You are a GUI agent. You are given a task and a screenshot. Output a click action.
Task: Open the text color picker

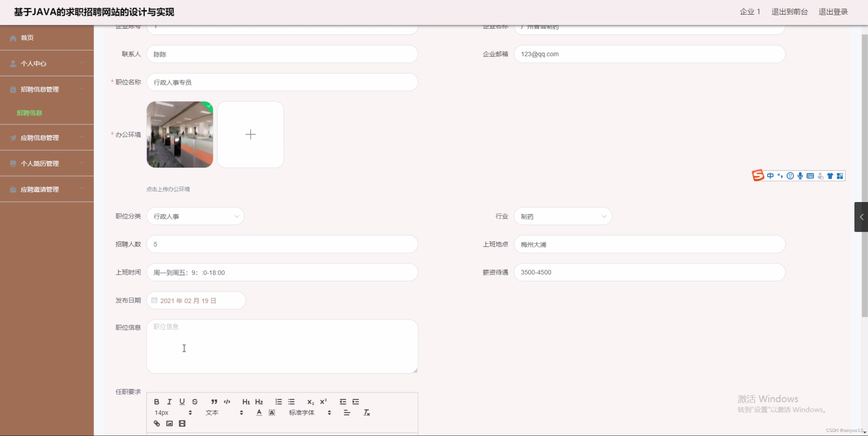click(259, 413)
